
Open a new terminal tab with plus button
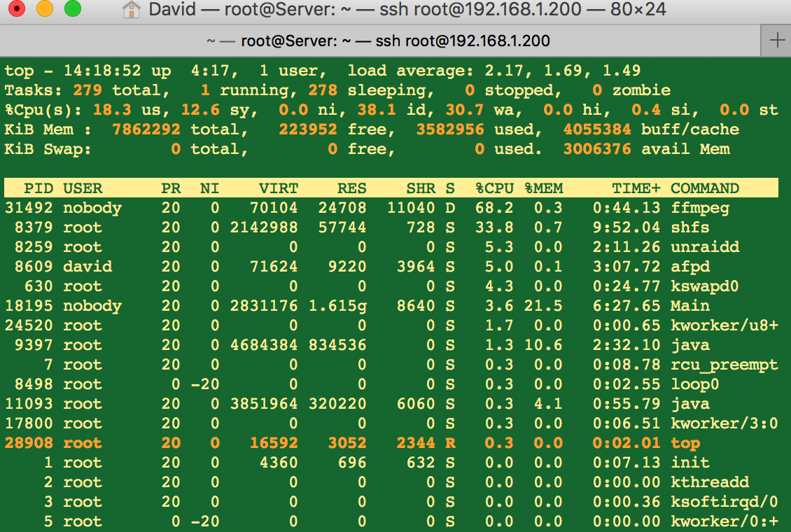click(x=777, y=41)
